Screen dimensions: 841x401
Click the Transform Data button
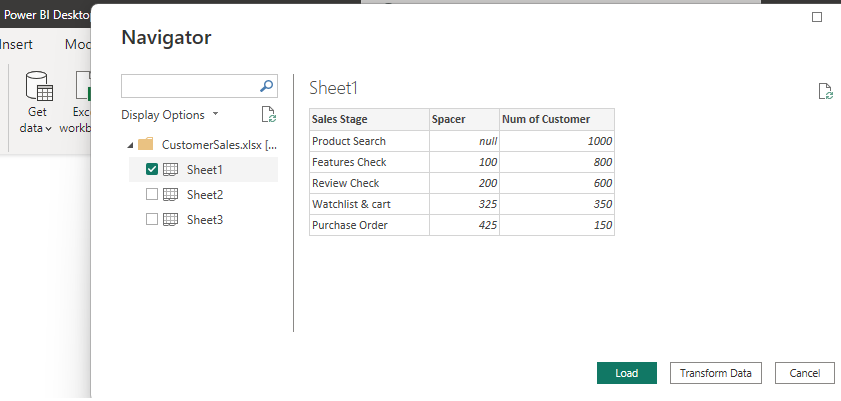point(715,373)
